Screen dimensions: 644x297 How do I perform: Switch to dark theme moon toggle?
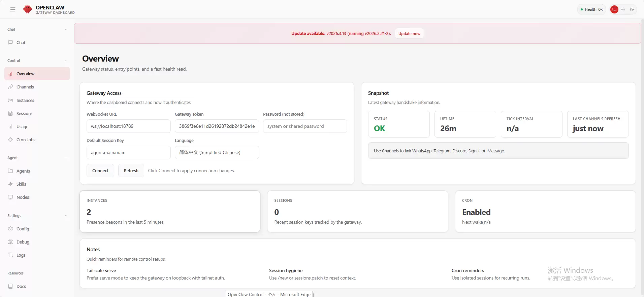click(x=632, y=9)
